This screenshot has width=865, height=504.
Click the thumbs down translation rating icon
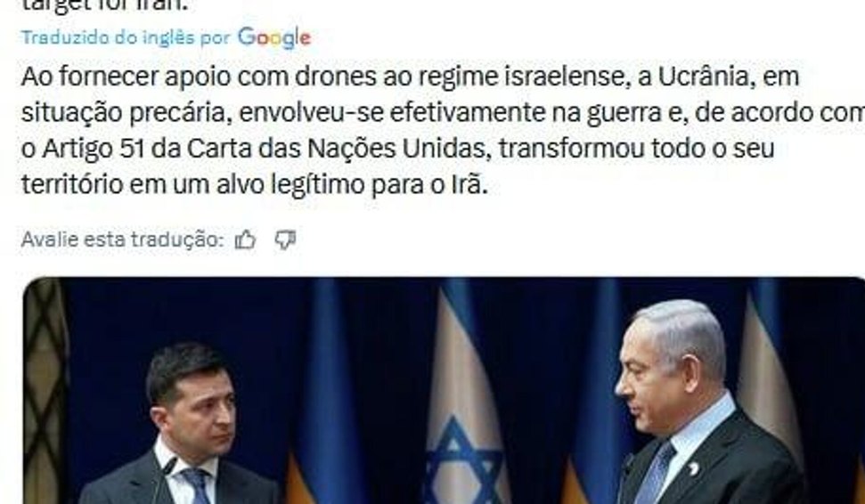point(285,240)
